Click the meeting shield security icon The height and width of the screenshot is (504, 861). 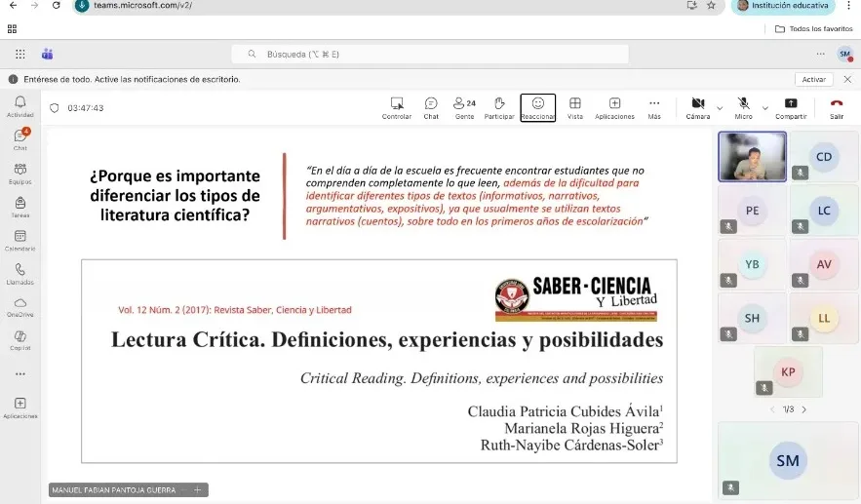pyautogui.click(x=54, y=108)
